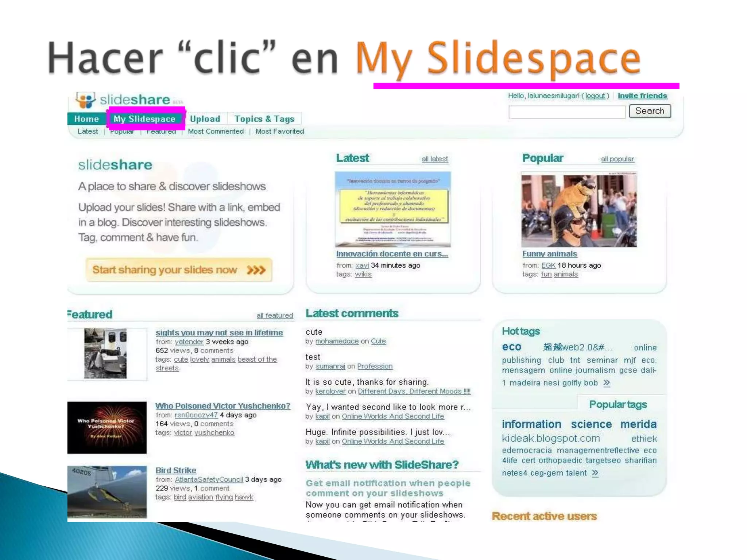
Task: Open Online Worlds And Second Life under Yay comment
Action: (x=393, y=416)
